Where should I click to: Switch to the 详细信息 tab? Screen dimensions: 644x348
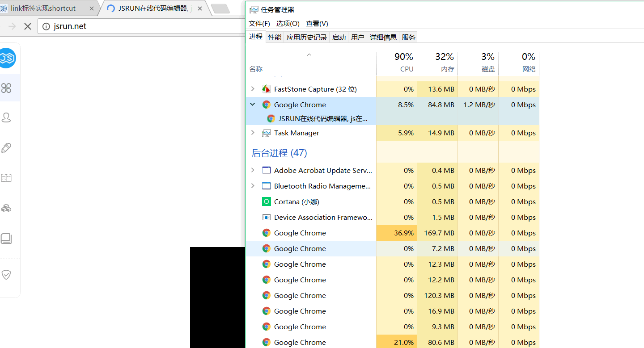point(383,38)
